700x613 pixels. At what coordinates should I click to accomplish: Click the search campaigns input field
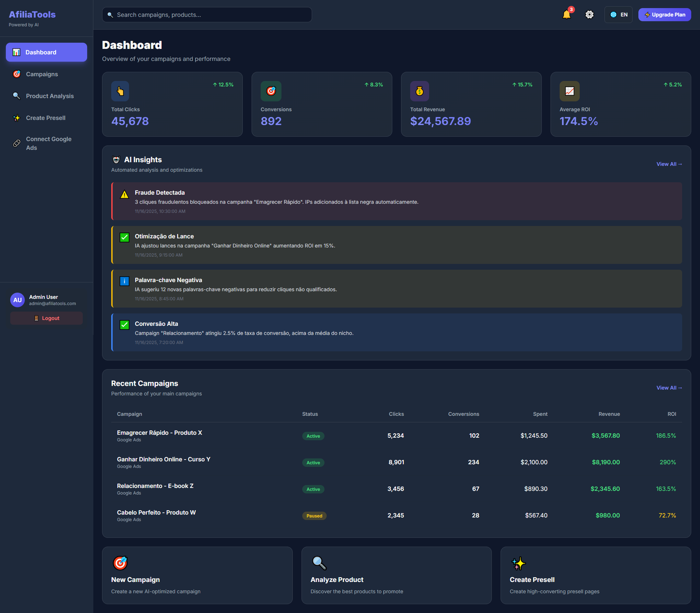(x=206, y=14)
